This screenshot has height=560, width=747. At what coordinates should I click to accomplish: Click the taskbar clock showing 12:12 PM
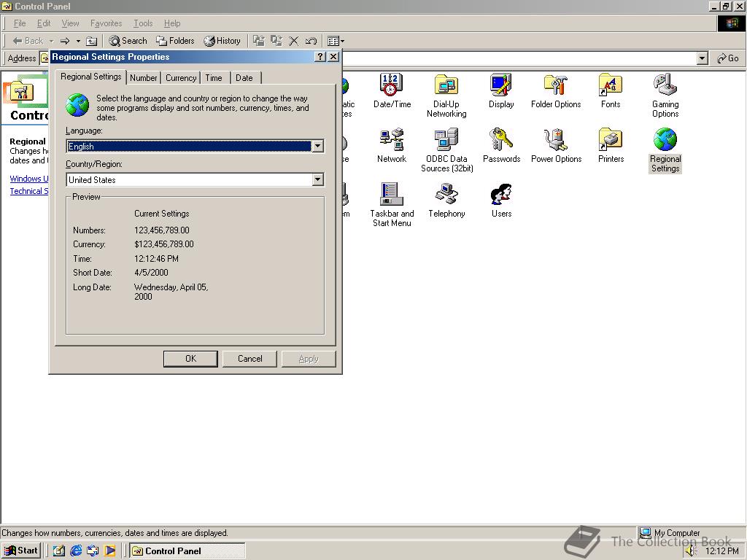coord(721,551)
